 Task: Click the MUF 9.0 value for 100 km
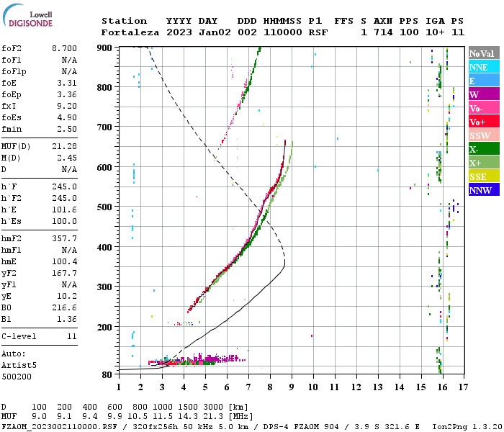[39, 416]
